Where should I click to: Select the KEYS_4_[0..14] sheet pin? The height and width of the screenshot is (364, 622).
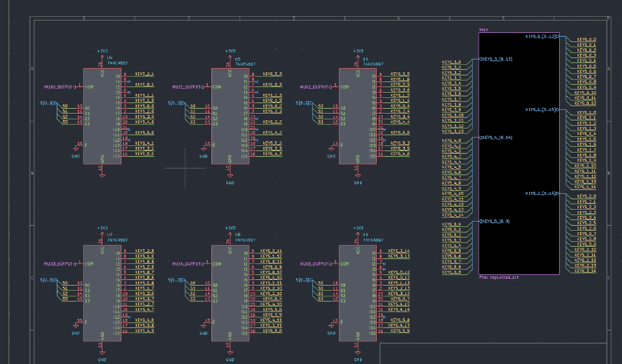497,137
